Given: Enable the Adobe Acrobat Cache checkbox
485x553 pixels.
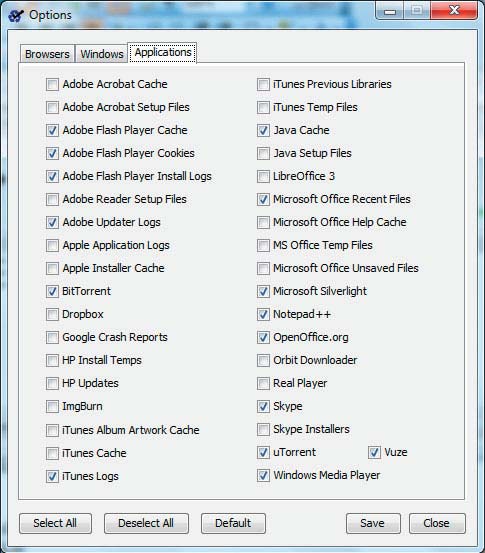Looking at the screenshot, I should click(52, 84).
